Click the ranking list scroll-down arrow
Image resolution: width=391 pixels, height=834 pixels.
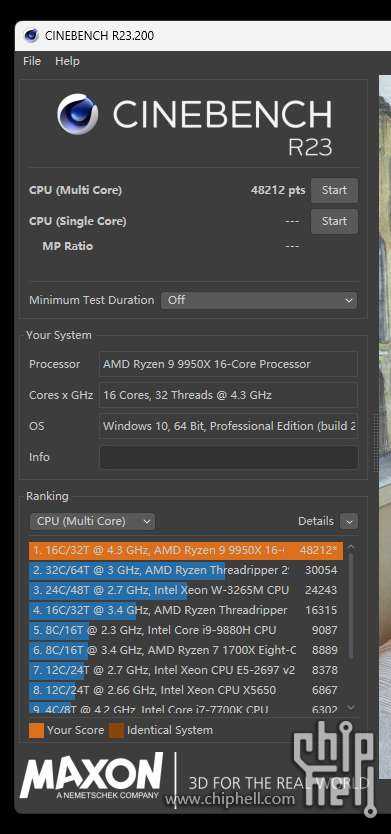tap(351, 707)
